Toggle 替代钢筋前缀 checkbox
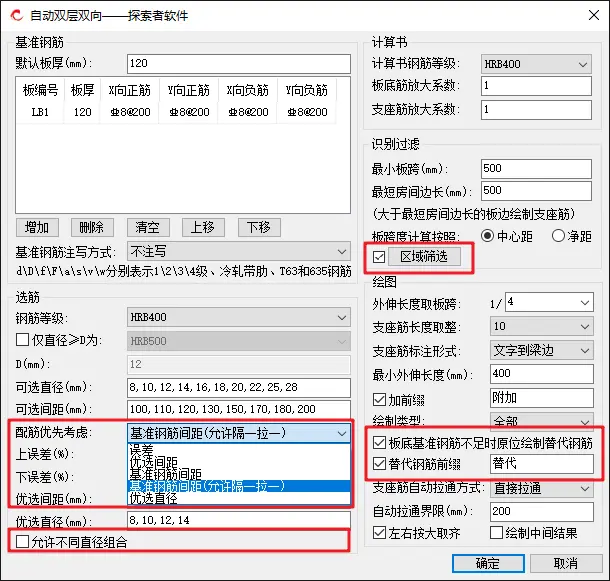The height and width of the screenshot is (581, 610). pos(379,463)
